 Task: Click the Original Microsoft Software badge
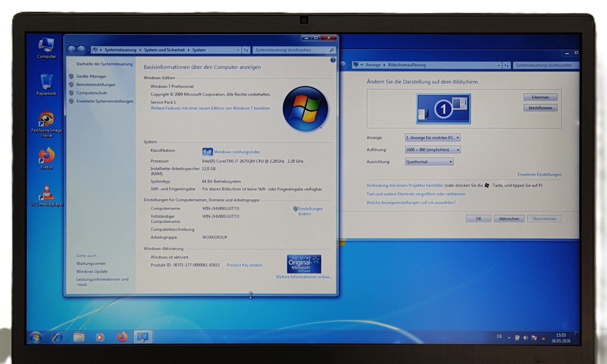pyautogui.click(x=304, y=264)
